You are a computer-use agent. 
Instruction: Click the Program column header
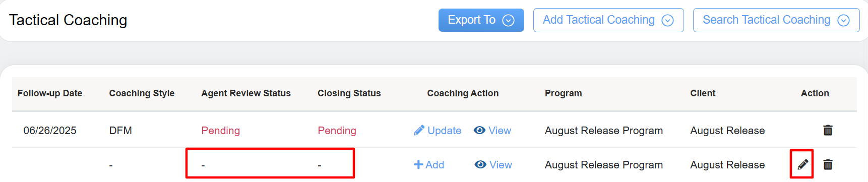click(x=563, y=93)
